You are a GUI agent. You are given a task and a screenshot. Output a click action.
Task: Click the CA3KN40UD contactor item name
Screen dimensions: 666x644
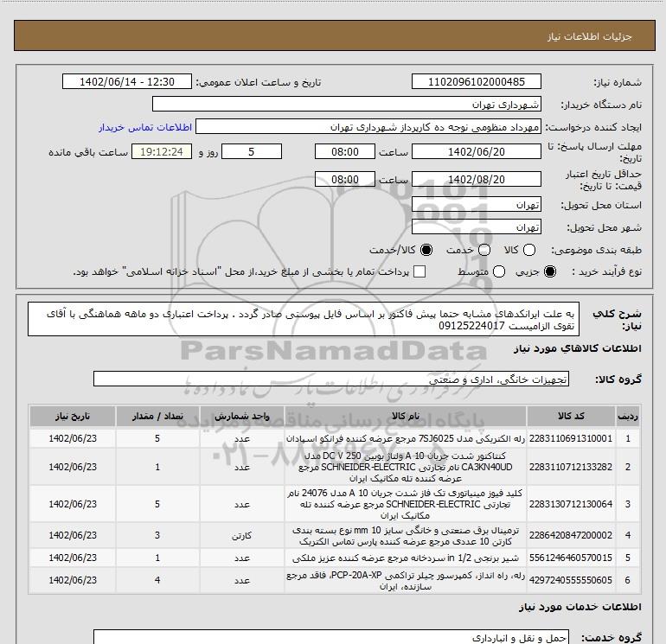pyautogui.click(x=405, y=467)
